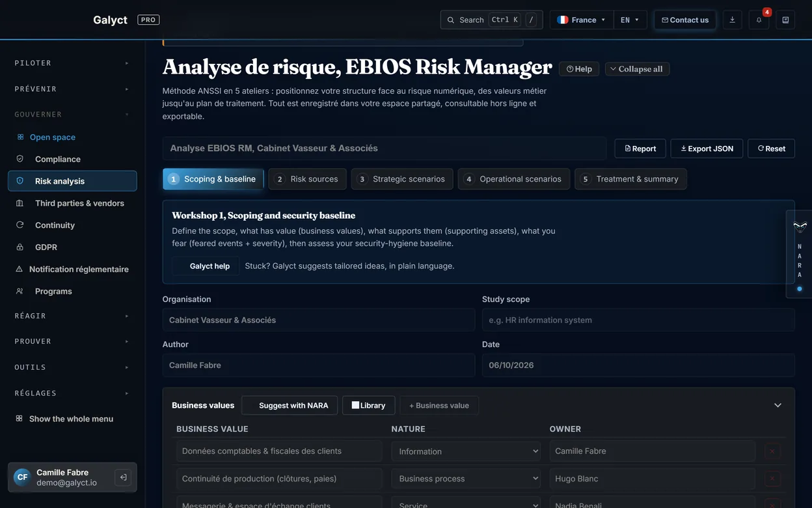Open Nature dropdown showing Business process
Image resolution: width=812 pixels, height=508 pixels.
click(x=466, y=479)
